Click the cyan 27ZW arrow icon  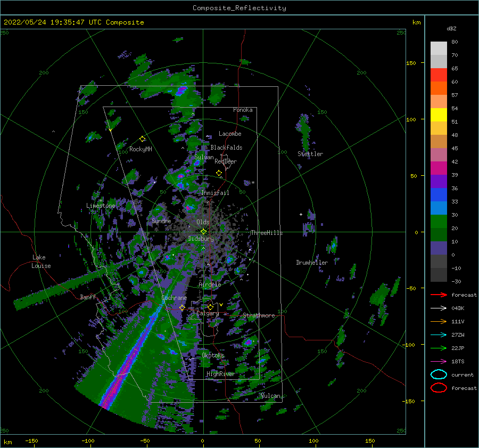pos(439,335)
